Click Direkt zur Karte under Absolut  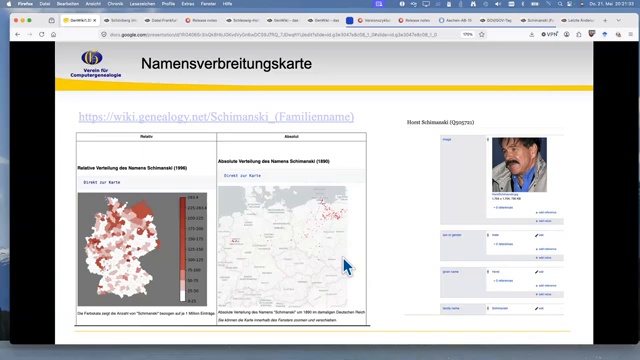[242, 176]
